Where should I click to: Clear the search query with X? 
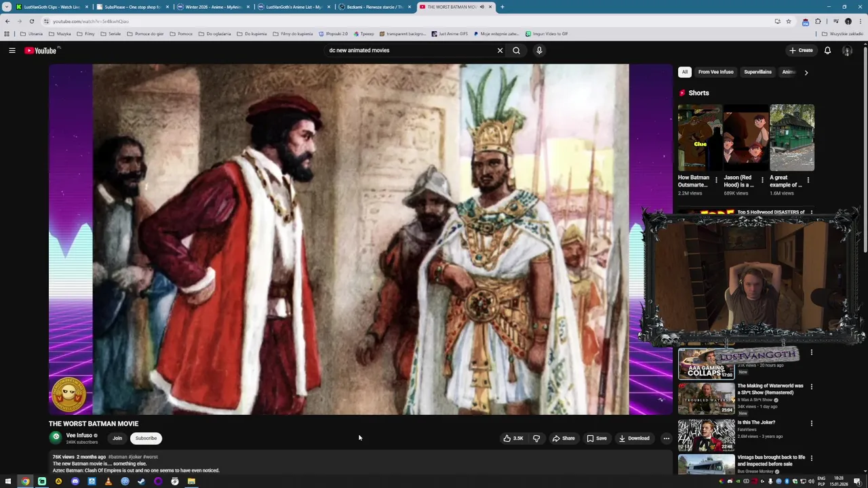500,50
